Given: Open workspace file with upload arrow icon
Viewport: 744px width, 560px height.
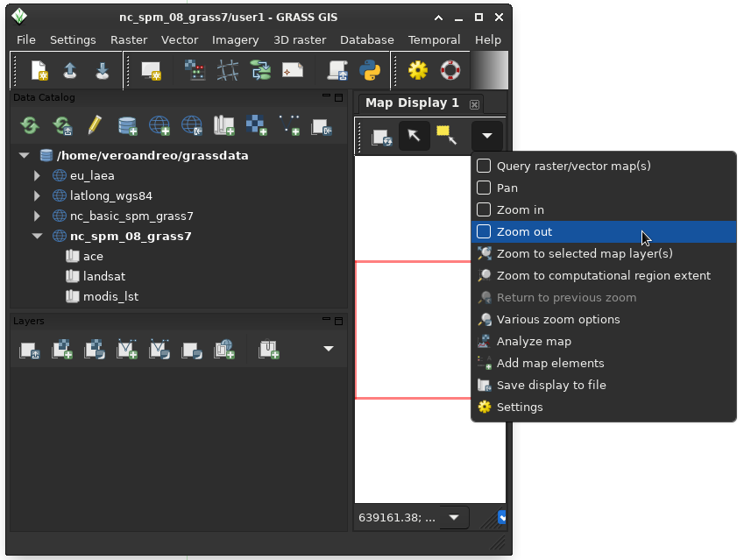Looking at the screenshot, I should point(70,71).
